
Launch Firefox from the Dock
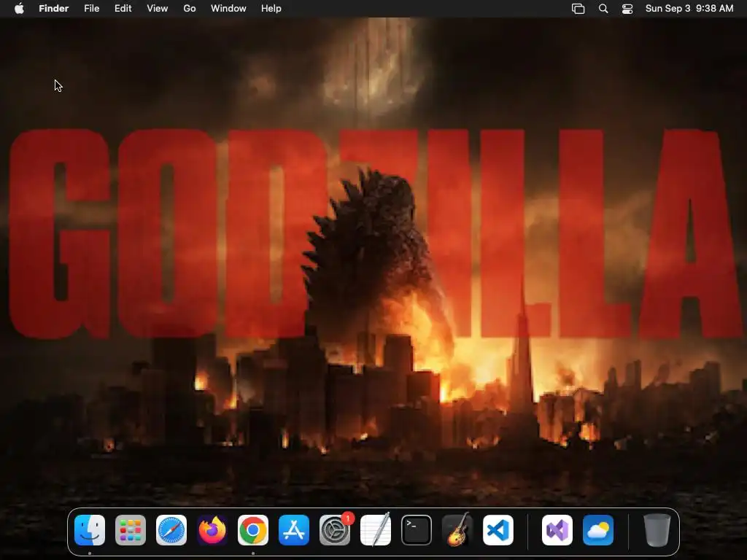(x=212, y=530)
